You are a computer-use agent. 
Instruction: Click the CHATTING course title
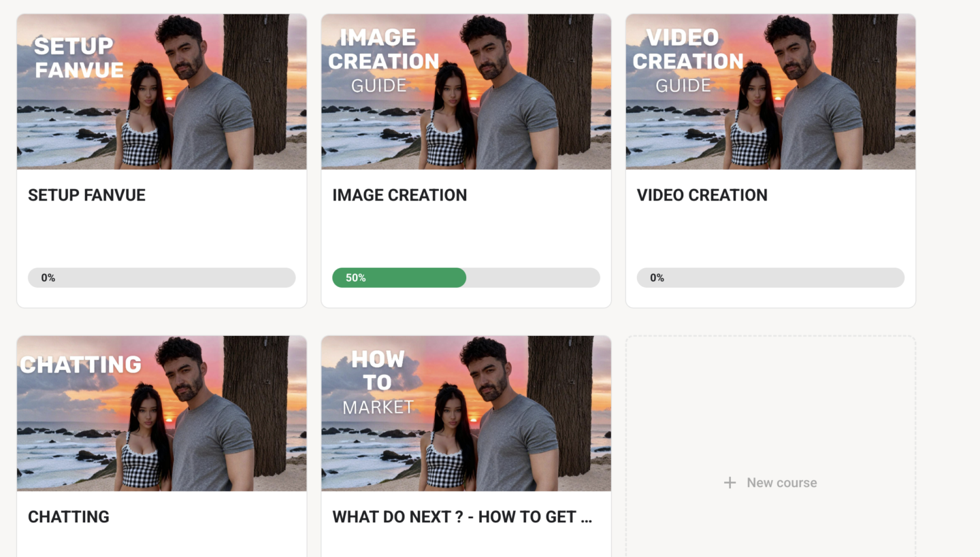tap(69, 517)
